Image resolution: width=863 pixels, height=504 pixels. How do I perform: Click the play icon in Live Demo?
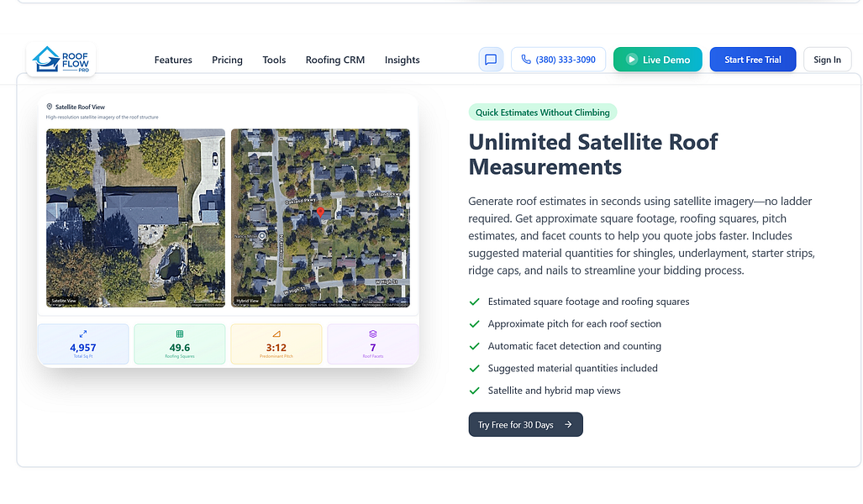tap(632, 60)
